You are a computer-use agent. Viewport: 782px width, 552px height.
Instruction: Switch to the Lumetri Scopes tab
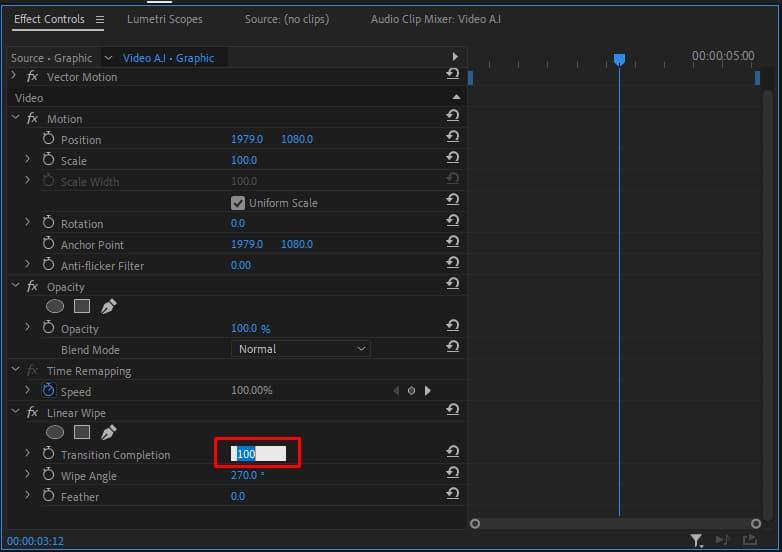tap(164, 19)
